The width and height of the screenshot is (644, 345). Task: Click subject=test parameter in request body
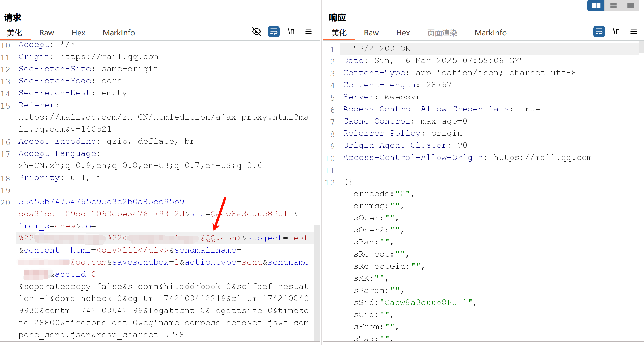click(x=278, y=238)
